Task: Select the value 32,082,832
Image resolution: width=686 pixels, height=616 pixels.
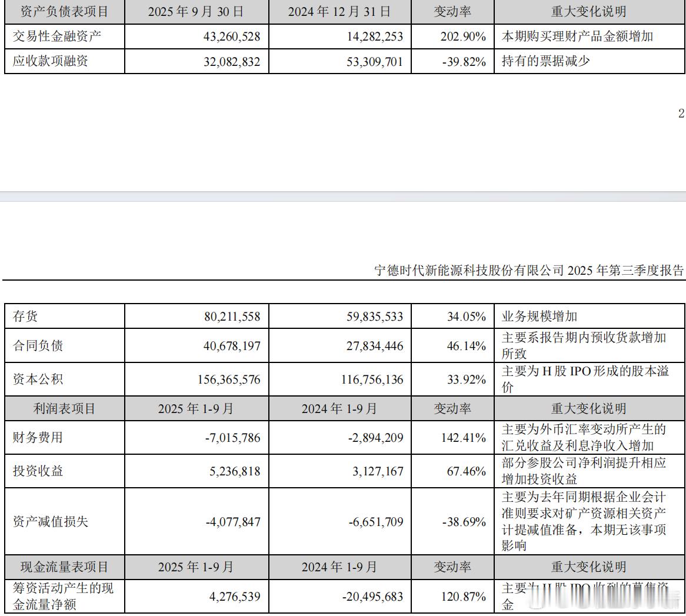Action: (232, 62)
